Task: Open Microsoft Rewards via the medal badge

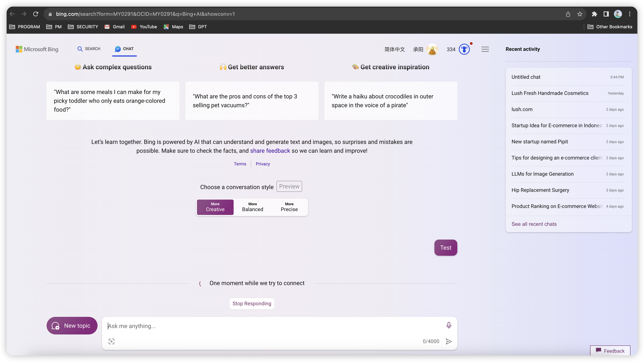Action: pyautogui.click(x=464, y=49)
